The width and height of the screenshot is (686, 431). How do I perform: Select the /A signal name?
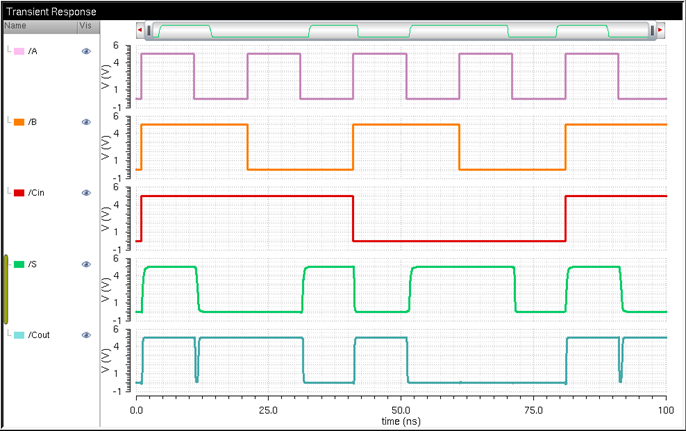33,51
